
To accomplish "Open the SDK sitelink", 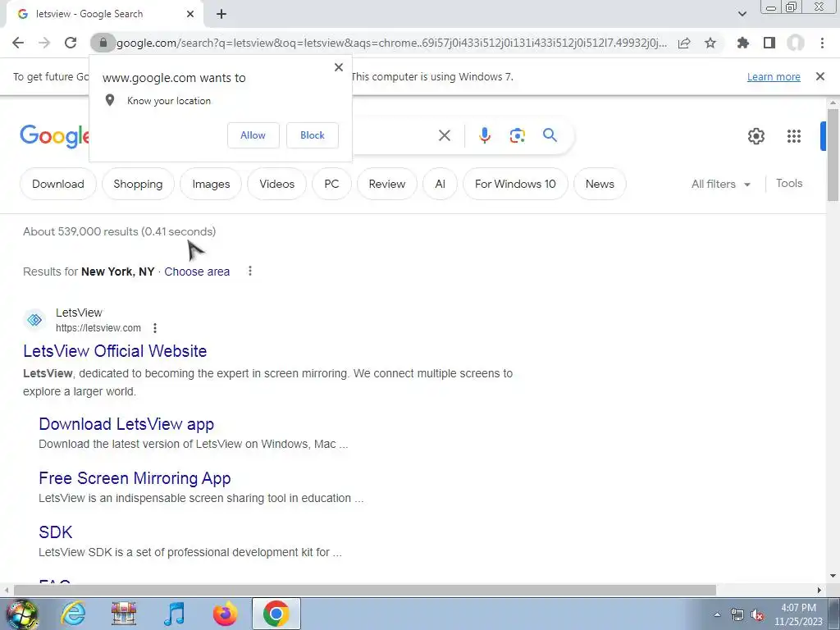I will pyautogui.click(x=55, y=532).
